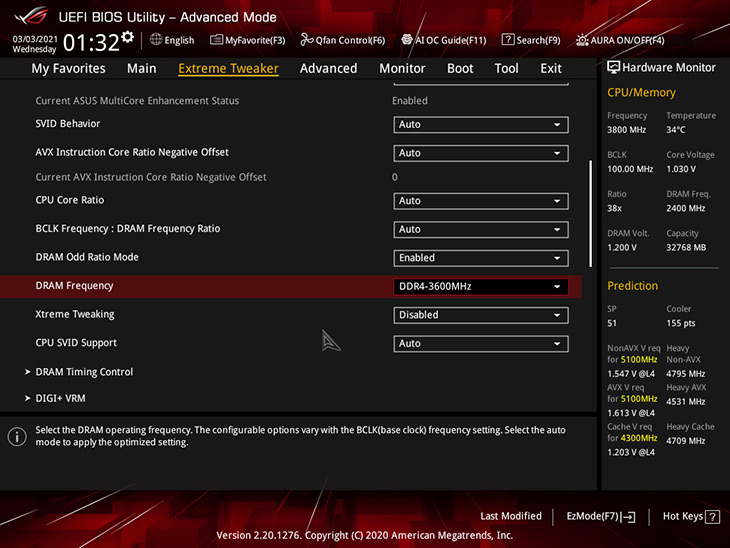The image size is (730, 548).
Task: Click the 4300MHz cache frequency text
Action: click(639, 438)
